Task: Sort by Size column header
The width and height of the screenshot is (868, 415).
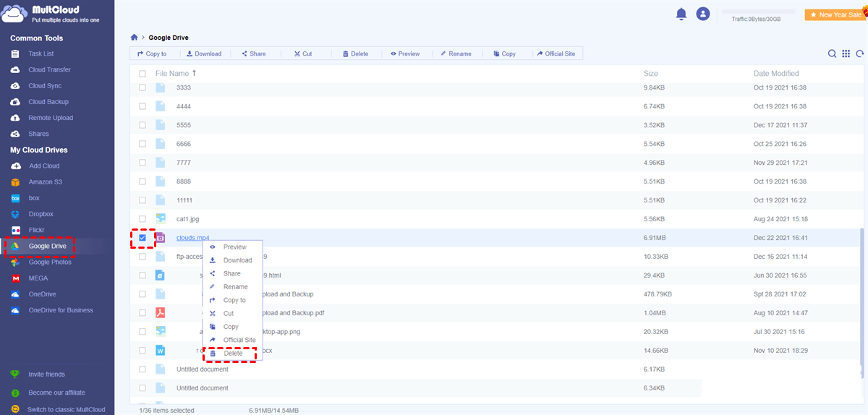Action: tap(651, 74)
